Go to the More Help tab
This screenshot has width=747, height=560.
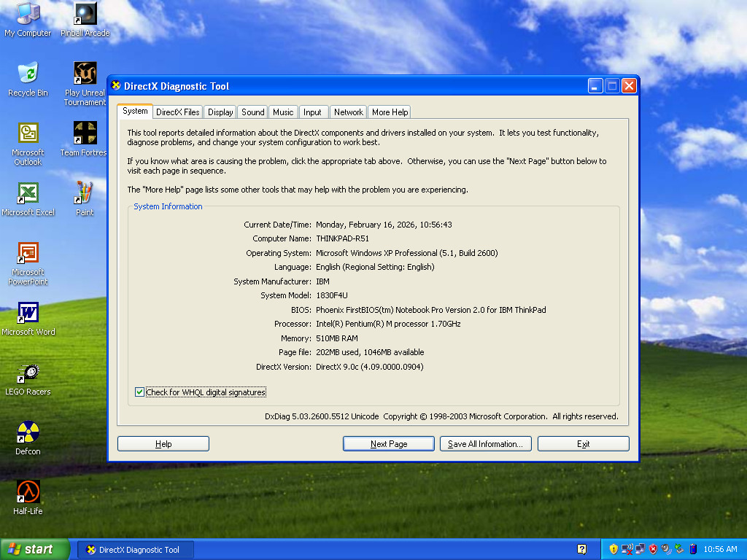pyautogui.click(x=390, y=112)
